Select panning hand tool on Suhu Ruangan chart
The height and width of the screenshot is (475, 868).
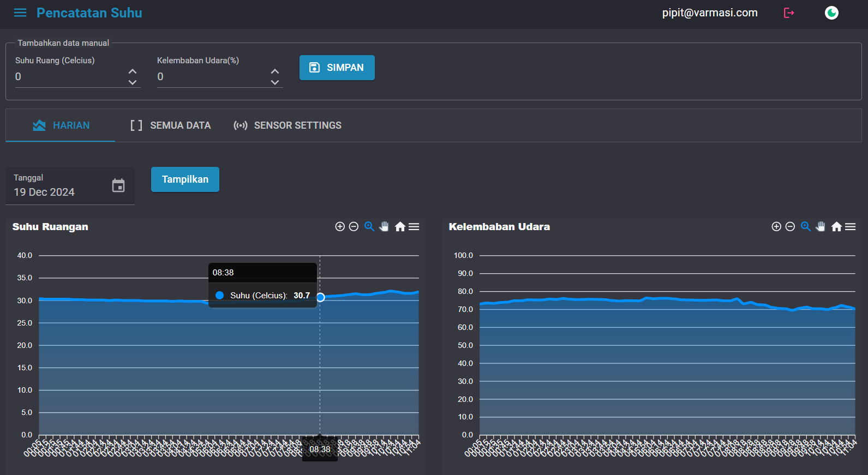pos(384,226)
